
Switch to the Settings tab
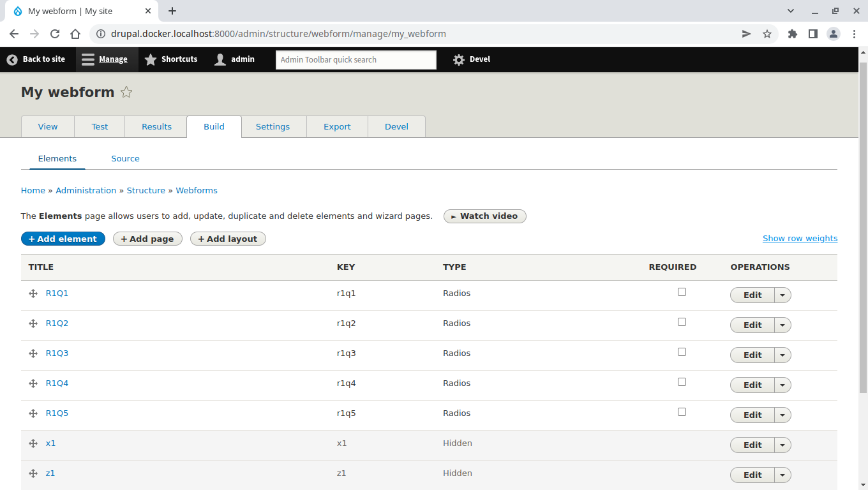273,127
